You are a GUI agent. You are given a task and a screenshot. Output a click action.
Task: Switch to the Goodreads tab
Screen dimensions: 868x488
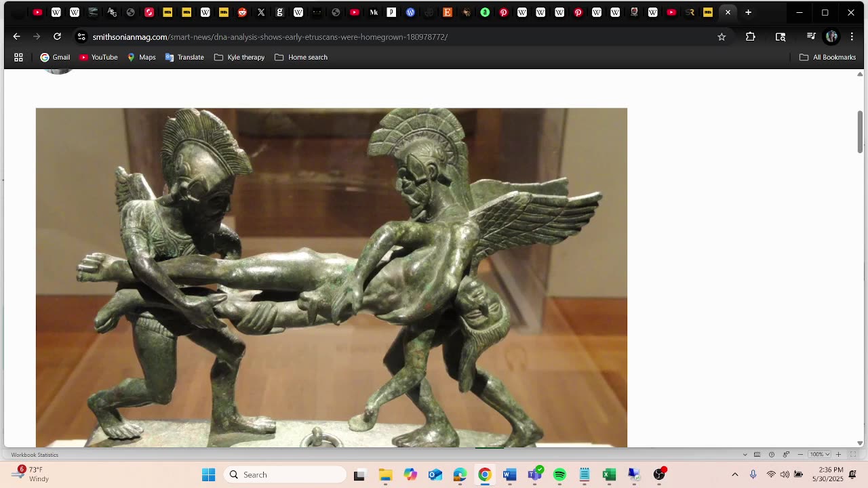pyautogui.click(x=279, y=12)
